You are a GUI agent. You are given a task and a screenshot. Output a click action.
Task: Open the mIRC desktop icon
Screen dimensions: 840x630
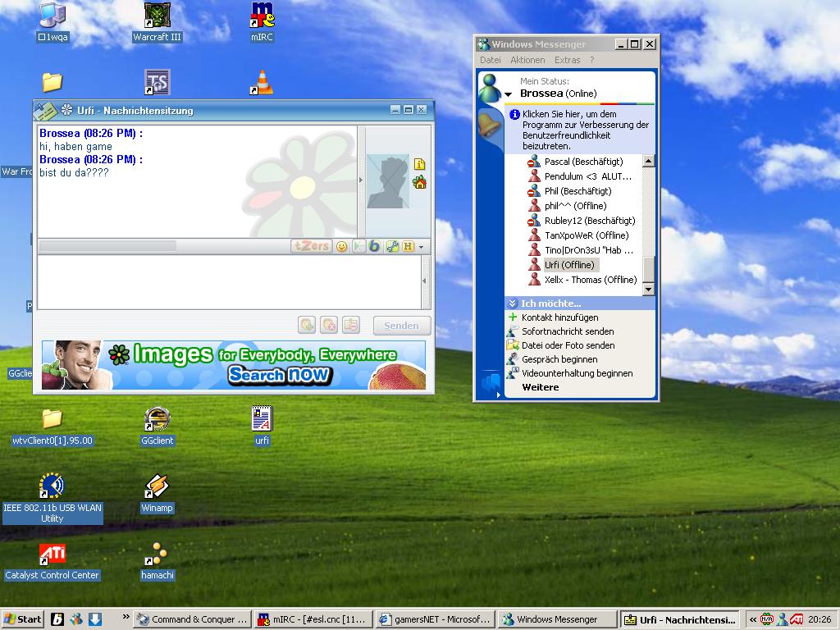(262, 22)
